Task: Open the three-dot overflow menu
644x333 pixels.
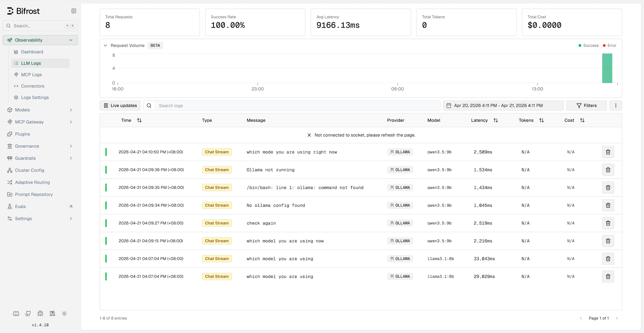Action: [x=615, y=105]
